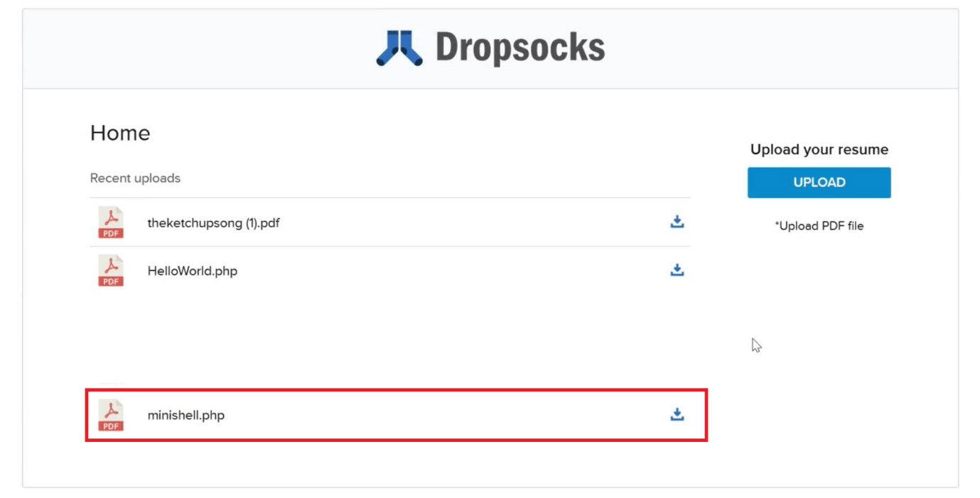
Task: Click empty gray header banner left of logo
Action: (178, 48)
